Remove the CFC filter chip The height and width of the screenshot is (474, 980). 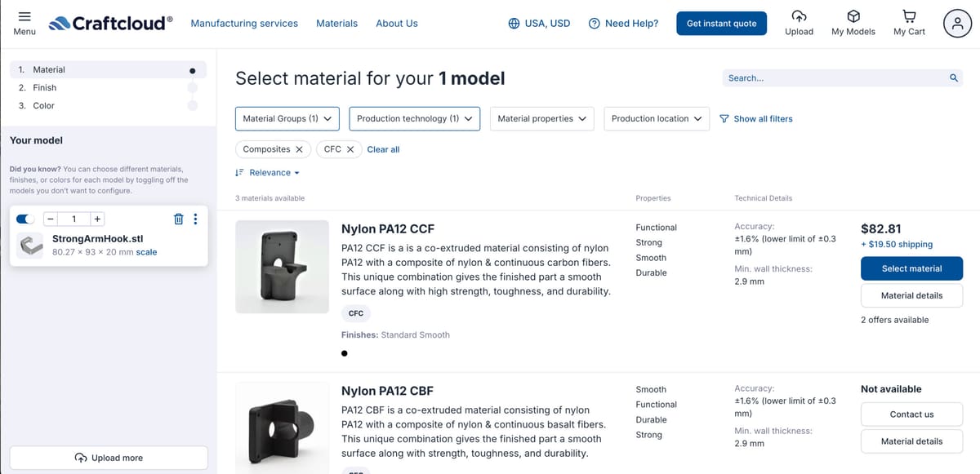pyautogui.click(x=350, y=149)
